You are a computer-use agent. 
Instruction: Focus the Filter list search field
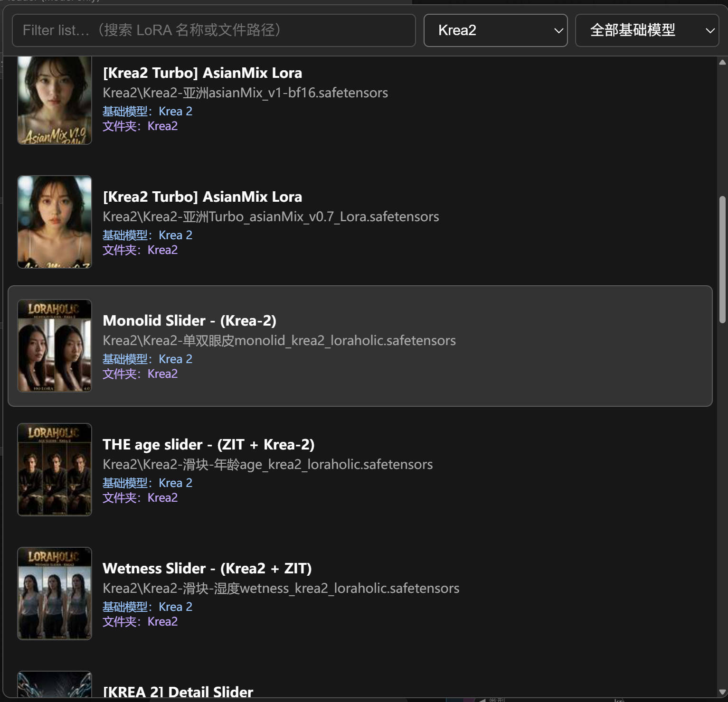click(x=214, y=30)
